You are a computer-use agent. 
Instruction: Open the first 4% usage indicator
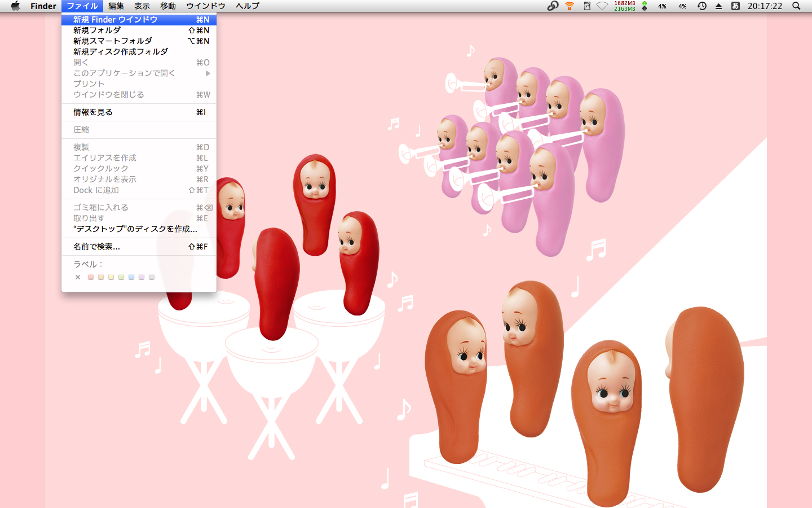tap(662, 6)
